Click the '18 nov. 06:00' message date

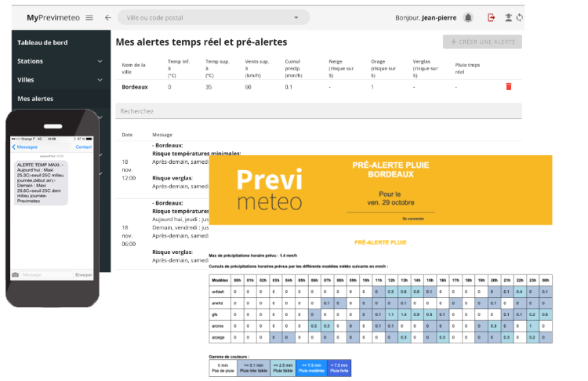129,235
